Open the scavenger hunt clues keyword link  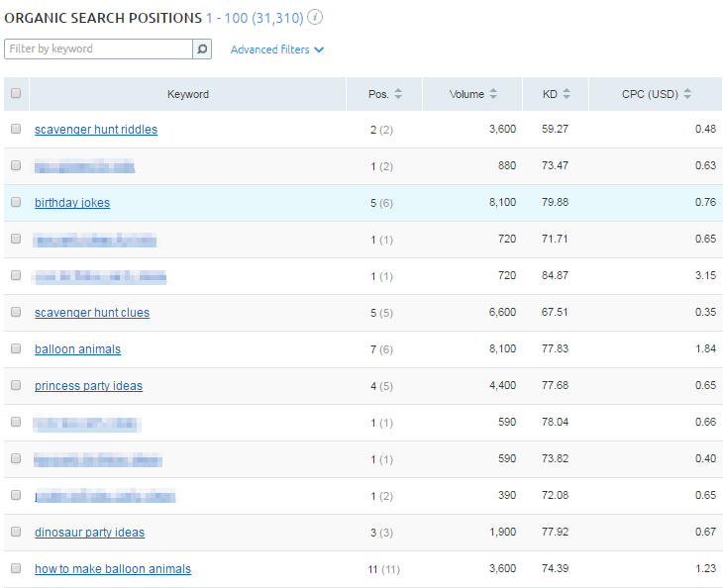click(92, 313)
